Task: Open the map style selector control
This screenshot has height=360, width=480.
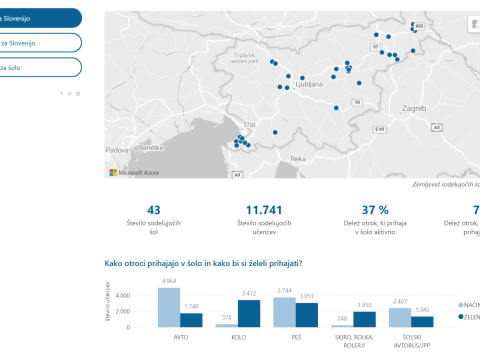Action: (x=474, y=24)
